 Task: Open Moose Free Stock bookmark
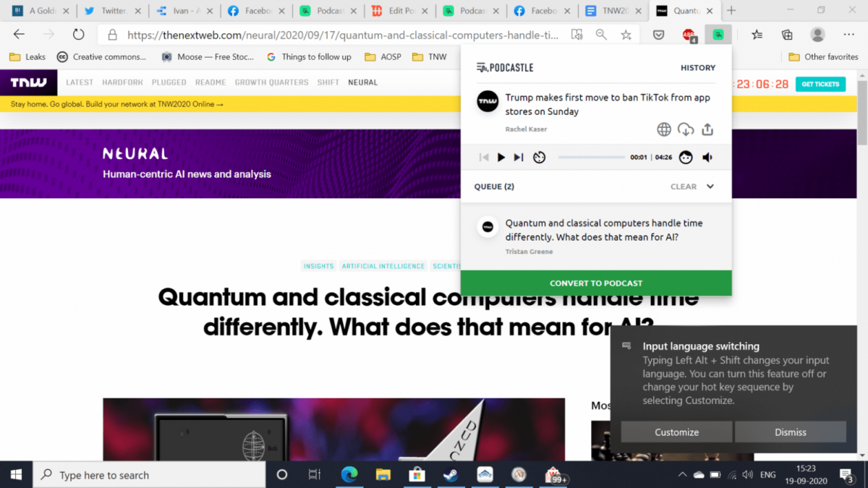coord(207,57)
